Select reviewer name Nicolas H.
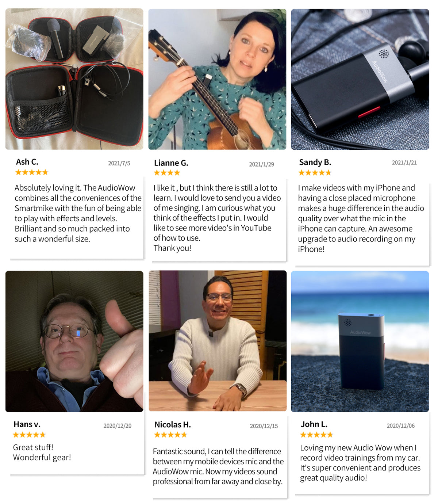The height and width of the screenshot is (504, 438). click(173, 425)
